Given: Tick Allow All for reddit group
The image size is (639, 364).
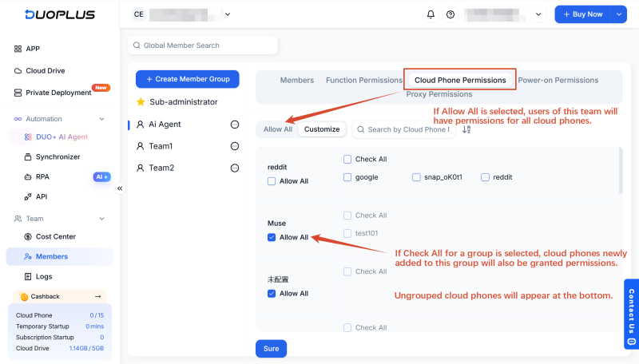Looking at the screenshot, I should [272, 181].
